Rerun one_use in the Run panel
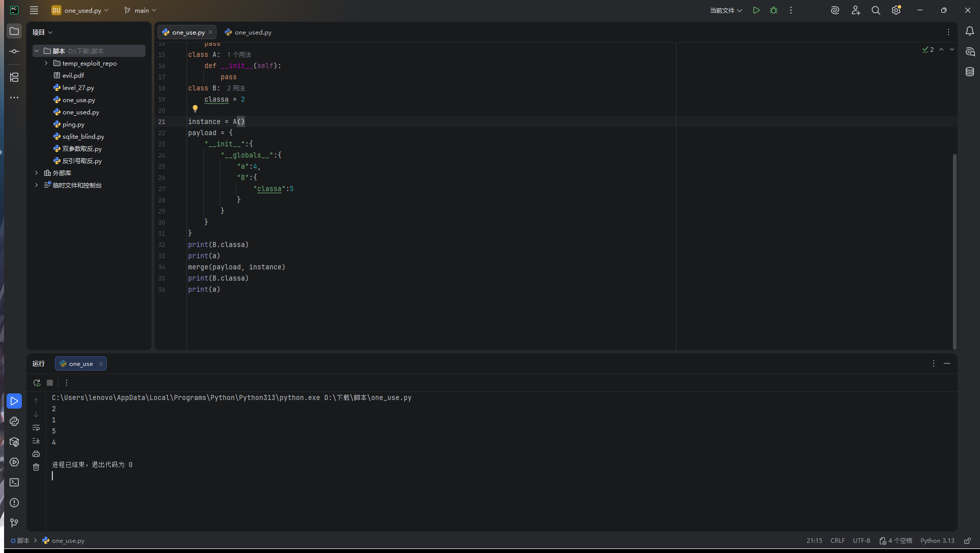This screenshot has height=553, width=980. click(37, 383)
